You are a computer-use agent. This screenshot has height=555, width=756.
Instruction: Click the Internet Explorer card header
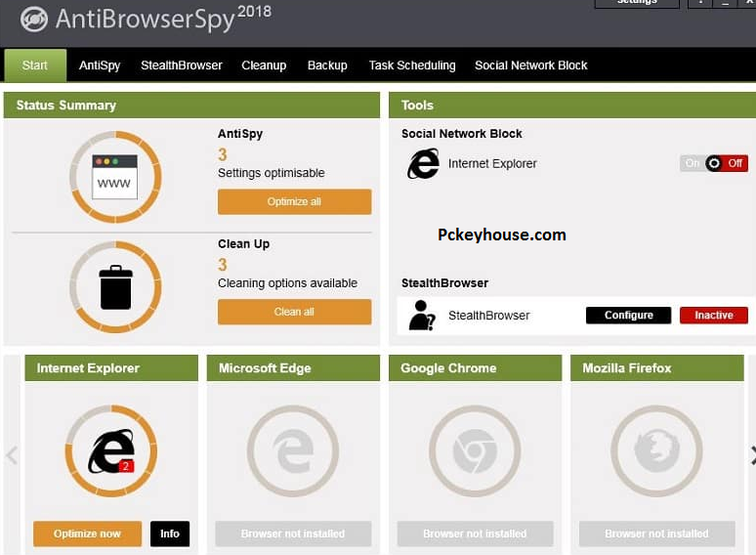(111, 368)
